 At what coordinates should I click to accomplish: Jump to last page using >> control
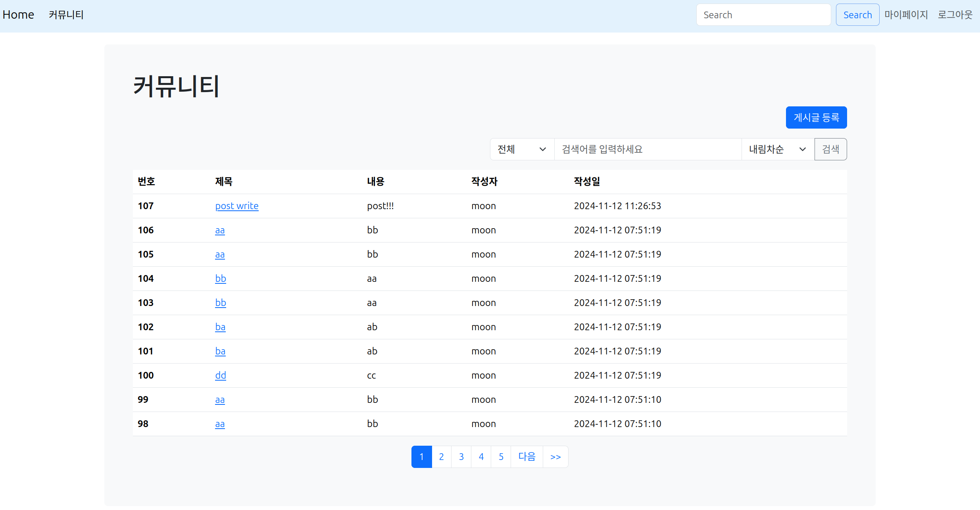(555, 456)
